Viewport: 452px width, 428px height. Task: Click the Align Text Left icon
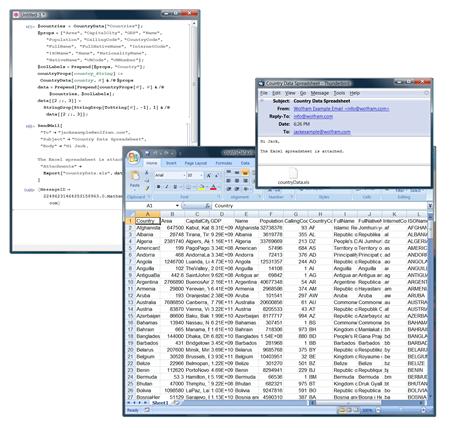click(x=229, y=180)
